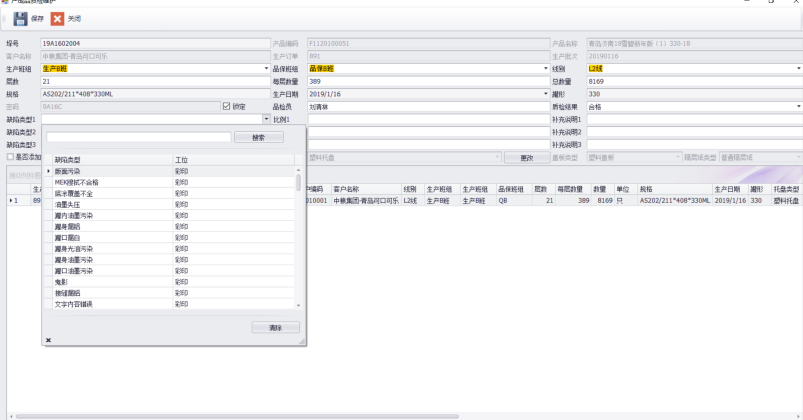The image size is (803, 420).
Task: Select 鬼影 defect type row
Action: coord(61,281)
